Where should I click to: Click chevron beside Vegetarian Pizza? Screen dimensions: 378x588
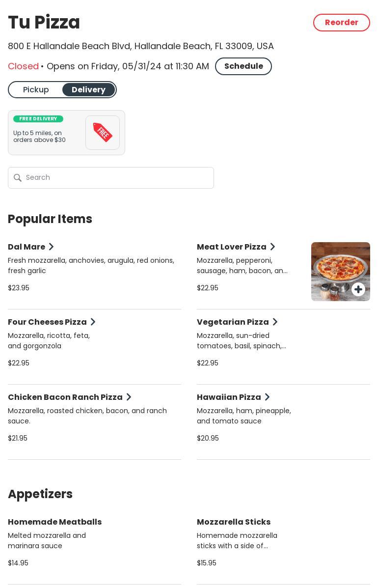tap(275, 322)
